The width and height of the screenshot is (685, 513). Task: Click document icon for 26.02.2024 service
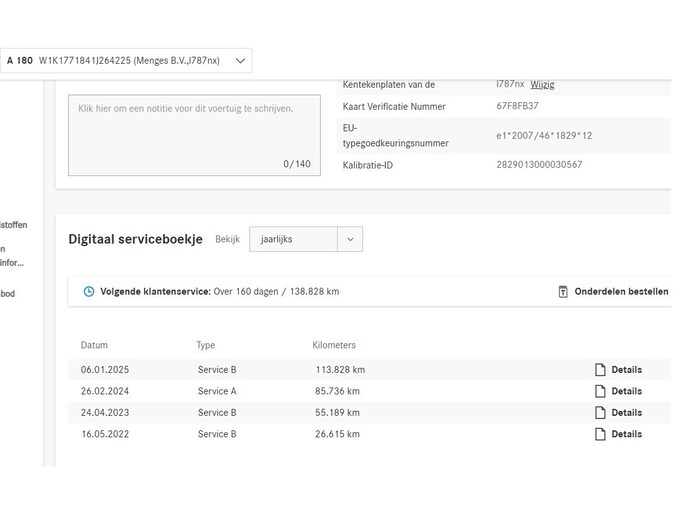[x=600, y=391]
